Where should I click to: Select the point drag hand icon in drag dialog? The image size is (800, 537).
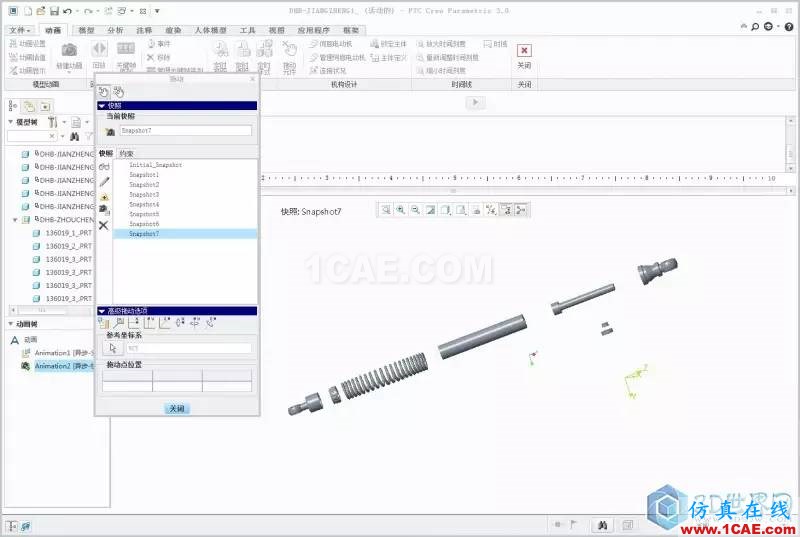[104, 92]
